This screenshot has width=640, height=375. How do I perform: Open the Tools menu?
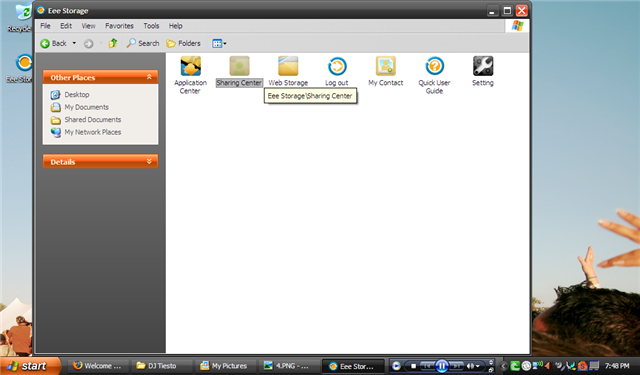coord(151,26)
